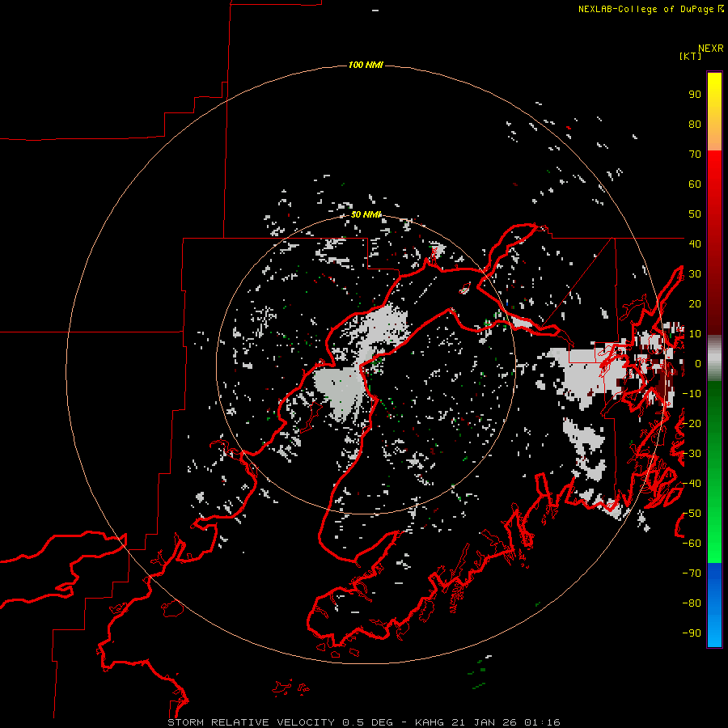Click the -20 value on velocity scale
This screenshot has width=728, height=728.
point(692,423)
